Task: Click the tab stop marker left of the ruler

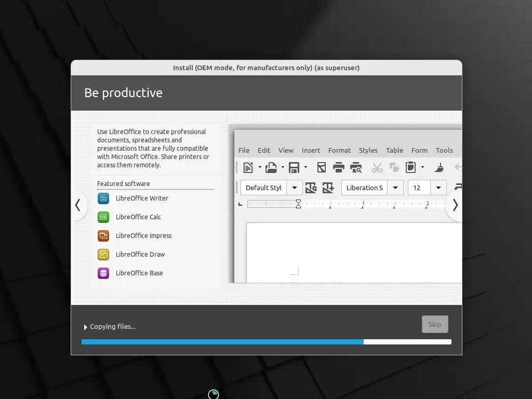Action: point(240,204)
